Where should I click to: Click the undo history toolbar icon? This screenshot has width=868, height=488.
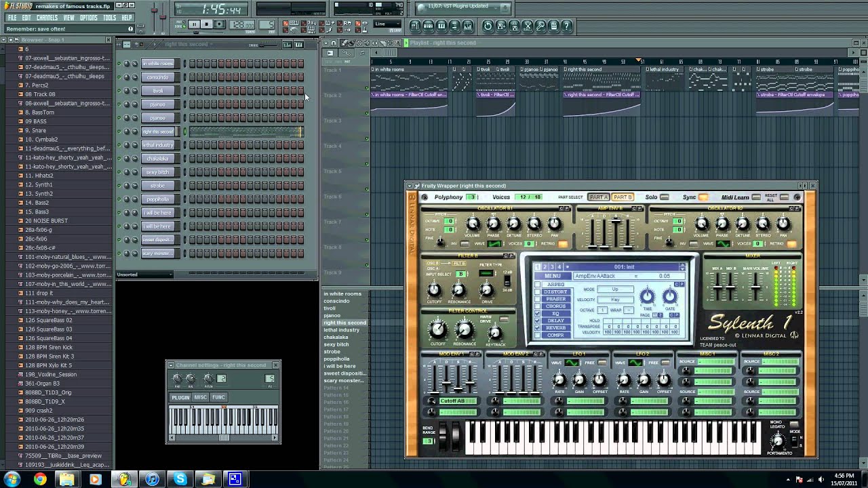pos(488,26)
